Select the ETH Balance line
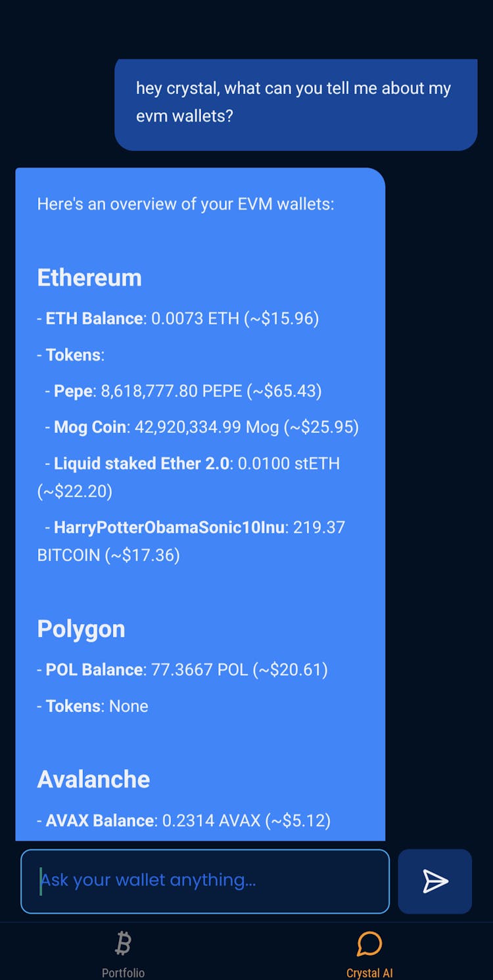 click(178, 319)
